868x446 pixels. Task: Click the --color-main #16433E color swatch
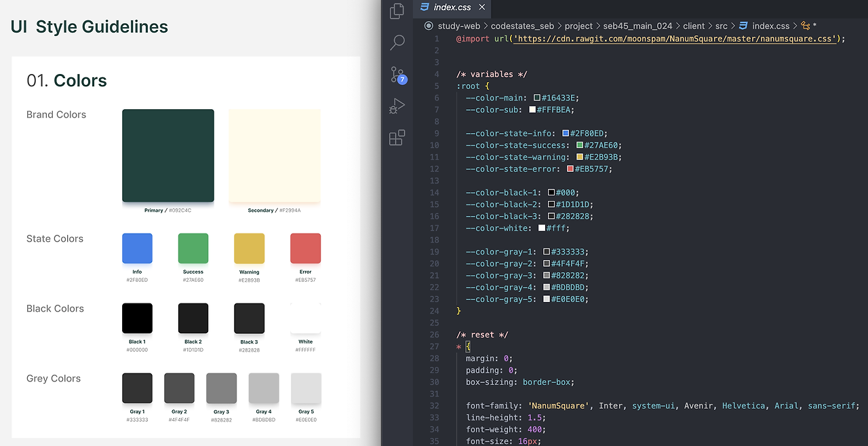click(537, 98)
